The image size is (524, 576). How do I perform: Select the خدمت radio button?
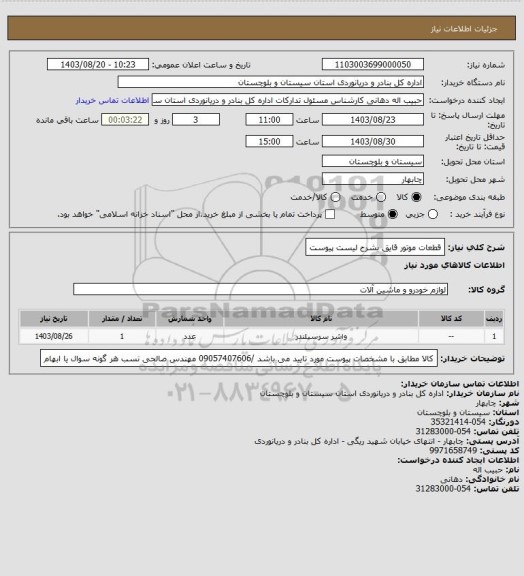381,197
